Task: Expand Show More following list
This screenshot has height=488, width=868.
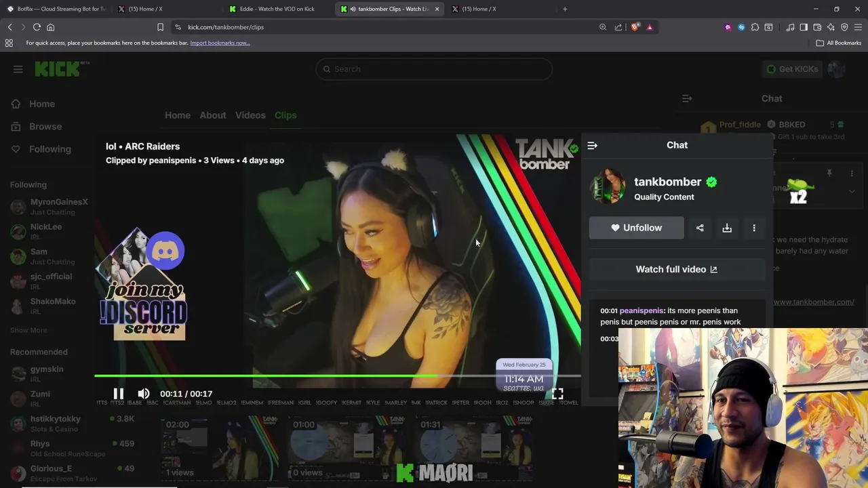Action: (x=28, y=330)
